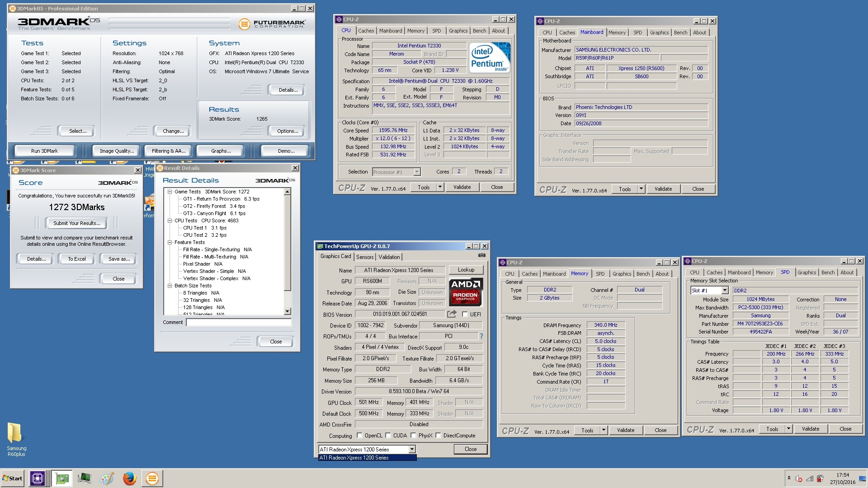The height and width of the screenshot is (488, 868).
Task: Open Tools dropdown arrow in CPU-Z CPU window
Action: 439,187
